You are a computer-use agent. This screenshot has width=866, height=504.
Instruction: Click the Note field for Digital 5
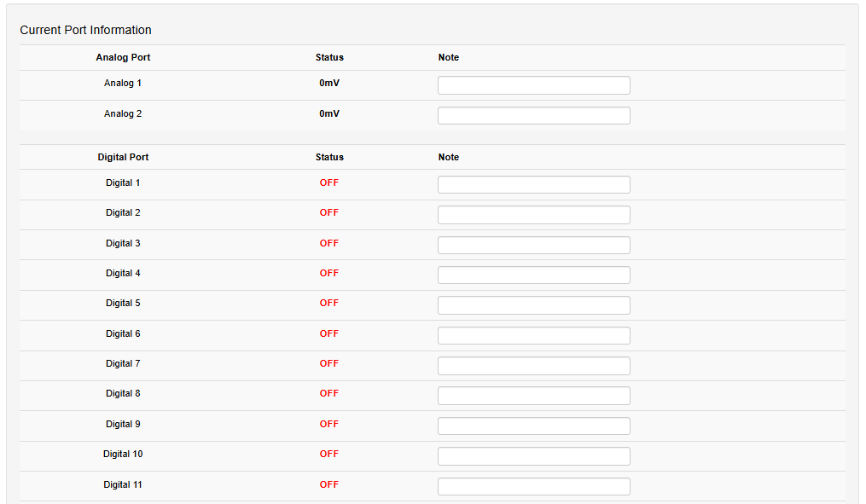[533, 305]
